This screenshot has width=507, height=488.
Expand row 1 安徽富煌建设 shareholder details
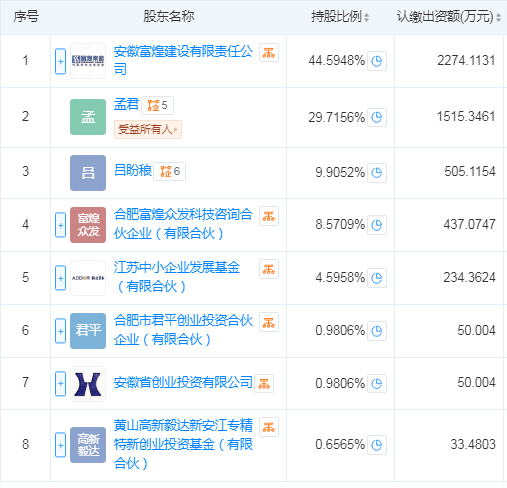tap(60, 61)
